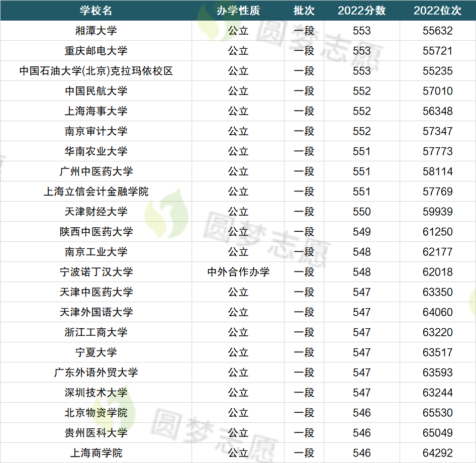Select the 南京审计大学 cell

pos(96,131)
